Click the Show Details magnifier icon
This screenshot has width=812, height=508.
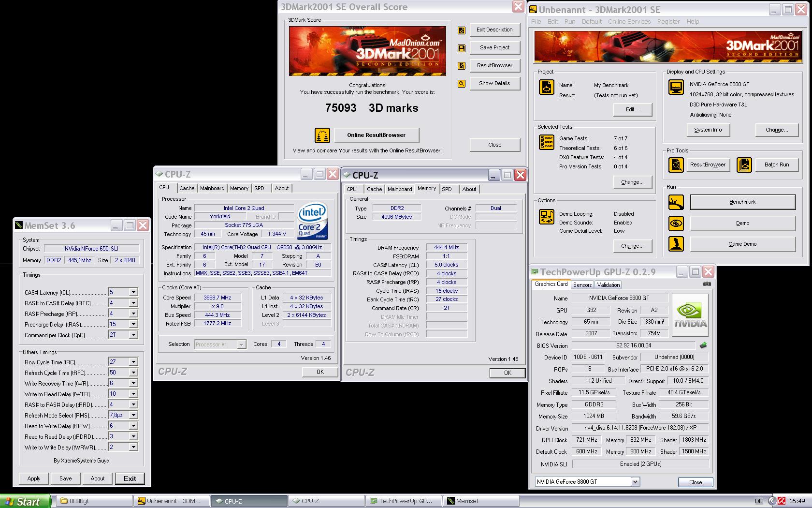coord(462,84)
